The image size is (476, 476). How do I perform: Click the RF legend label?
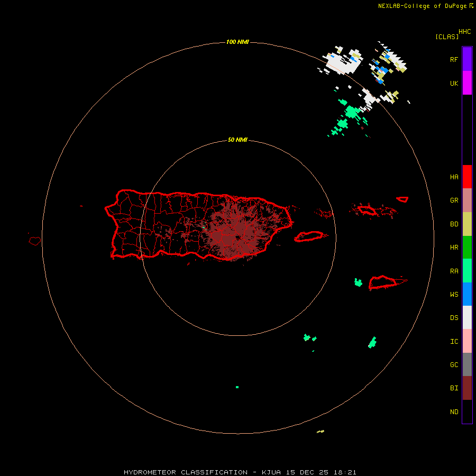click(x=454, y=59)
